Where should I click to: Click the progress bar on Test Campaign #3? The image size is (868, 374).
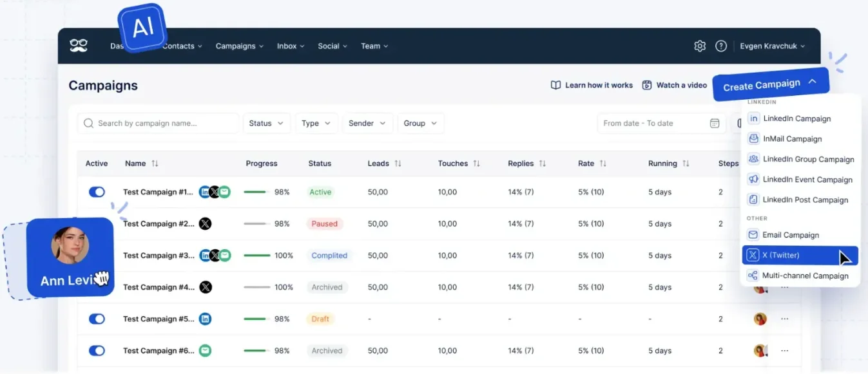click(x=258, y=255)
